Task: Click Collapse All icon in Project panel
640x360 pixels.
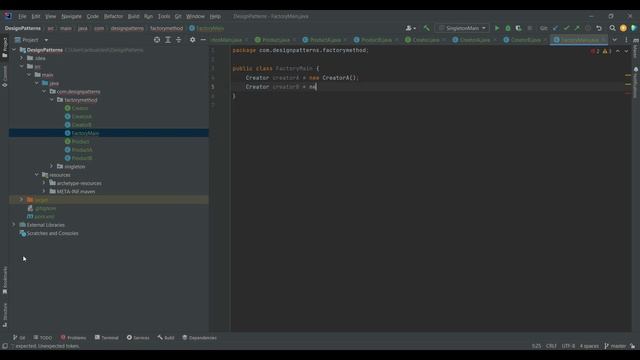Action: coord(178,40)
